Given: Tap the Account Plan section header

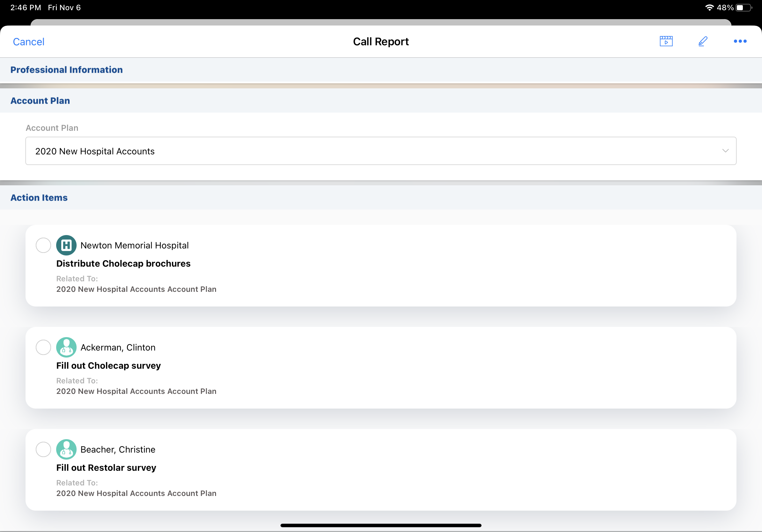Looking at the screenshot, I should tap(40, 100).
